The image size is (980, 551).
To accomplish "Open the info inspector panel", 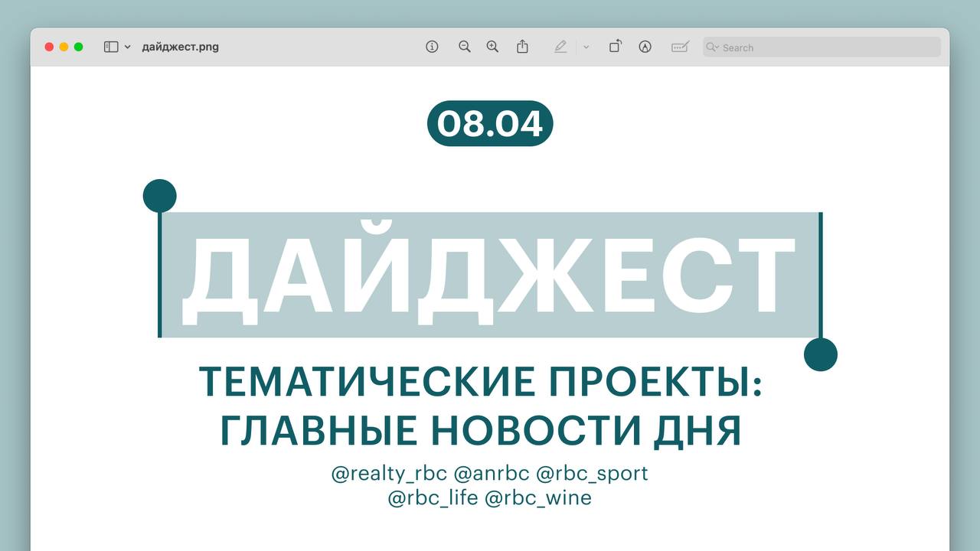I will (432, 47).
